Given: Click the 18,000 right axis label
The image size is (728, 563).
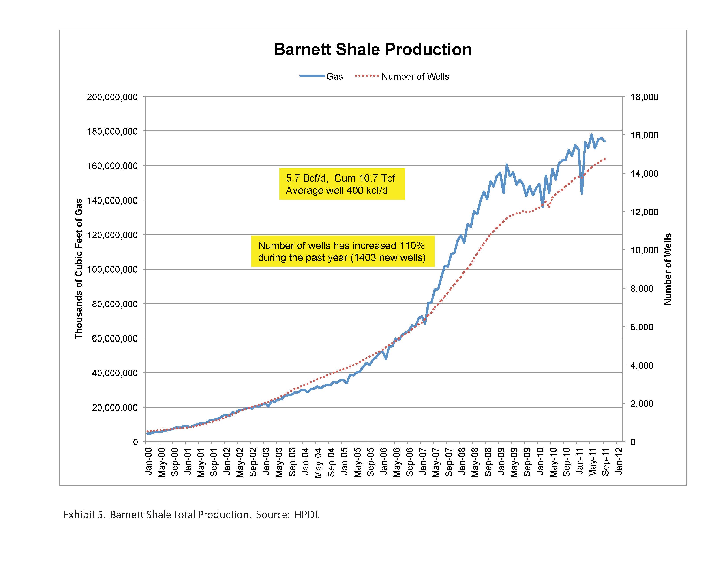Looking at the screenshot, I should (x=644, y=97).
